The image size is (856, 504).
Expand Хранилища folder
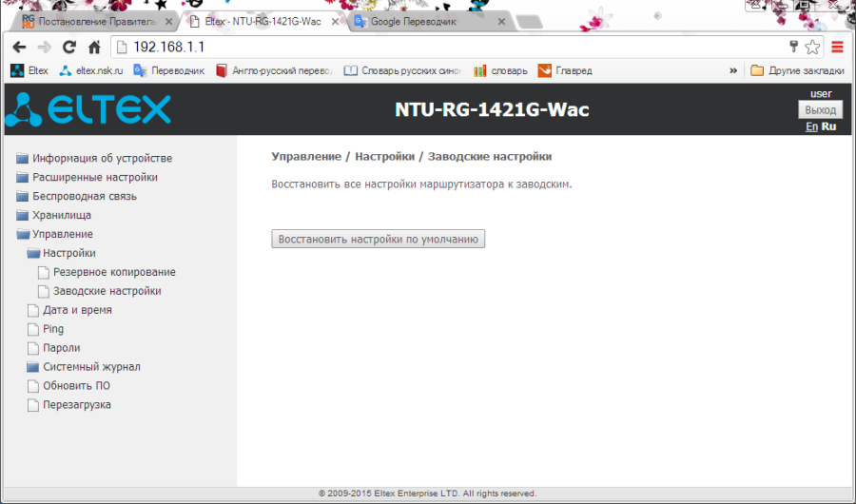[x=53, y=215]
